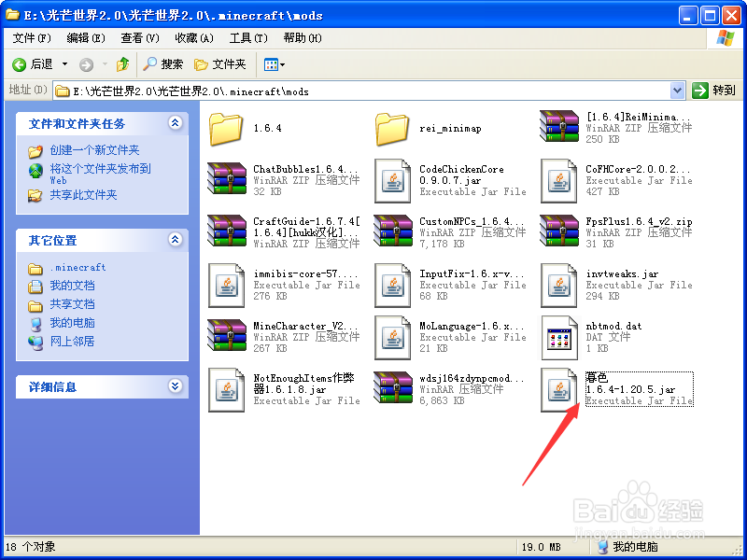This screenshot has width=747, height=560.
Task: Open 网上邻居 link in sidebar
Action: [x=73, y=342]
